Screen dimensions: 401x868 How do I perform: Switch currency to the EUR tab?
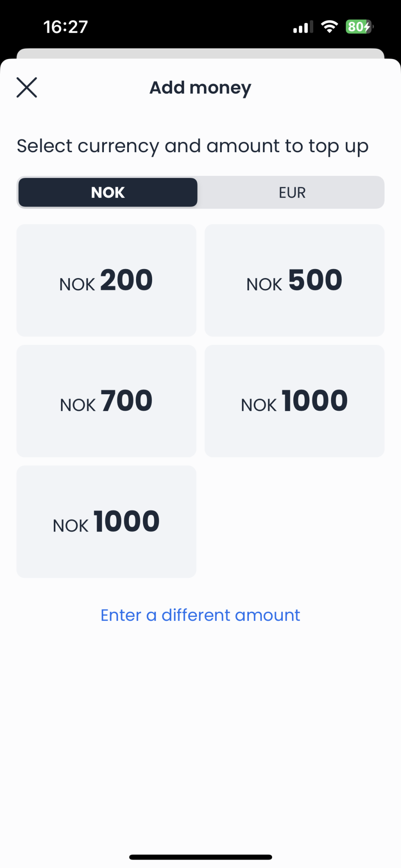pos(292,192)
